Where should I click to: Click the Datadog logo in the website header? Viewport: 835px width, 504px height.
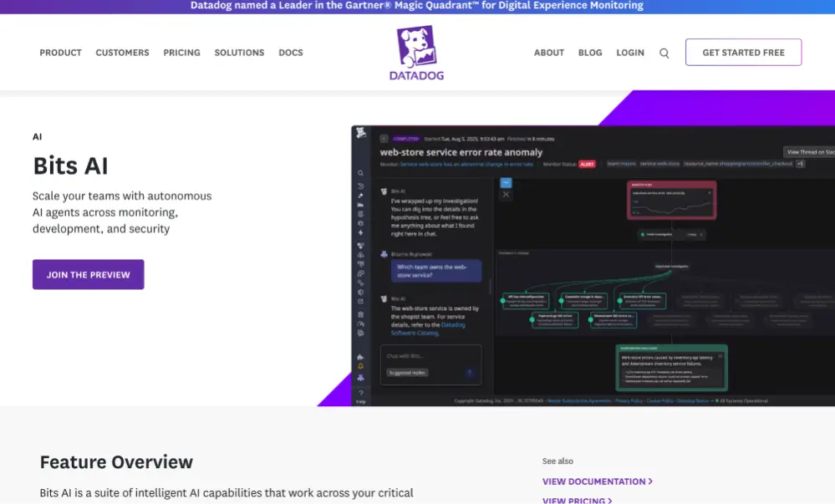click(x=415, y=52)
